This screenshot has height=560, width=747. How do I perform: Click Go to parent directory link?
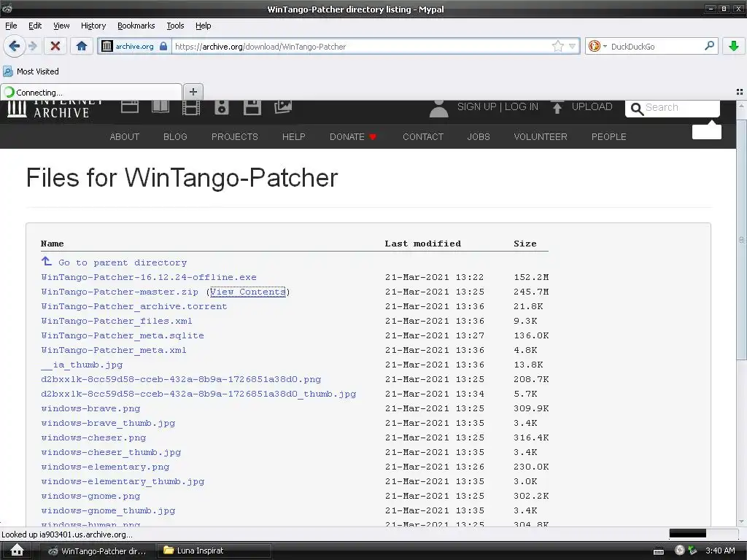click(x=123, y=262)
